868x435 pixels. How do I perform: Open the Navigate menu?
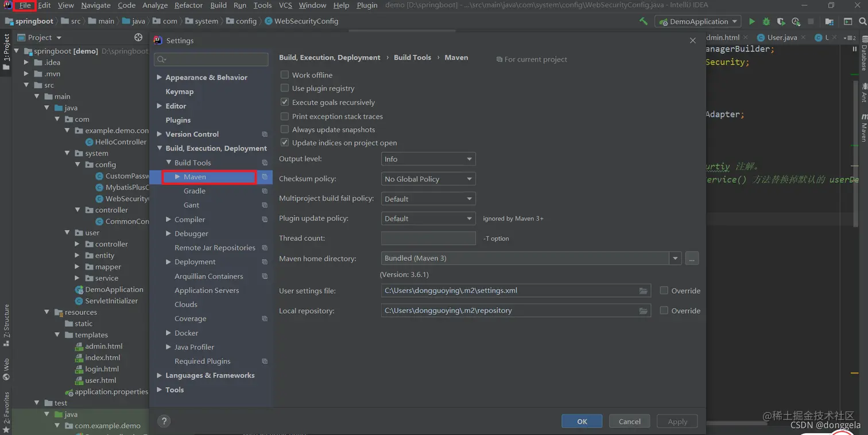click(x=96, y=5)
